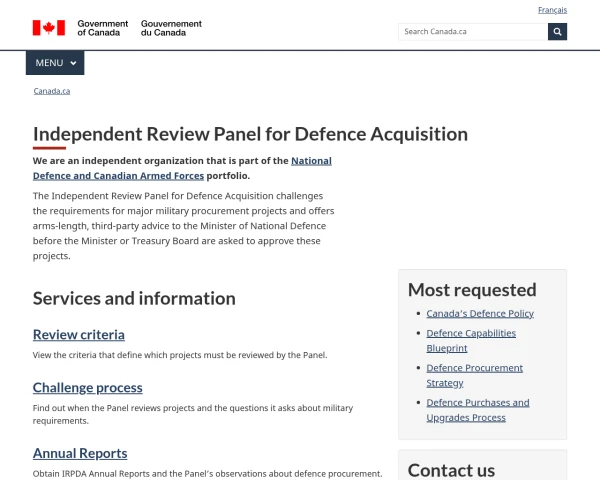The image size is (600, 480).
Task: Click the Review criteria description text
Action: (180, 355)
